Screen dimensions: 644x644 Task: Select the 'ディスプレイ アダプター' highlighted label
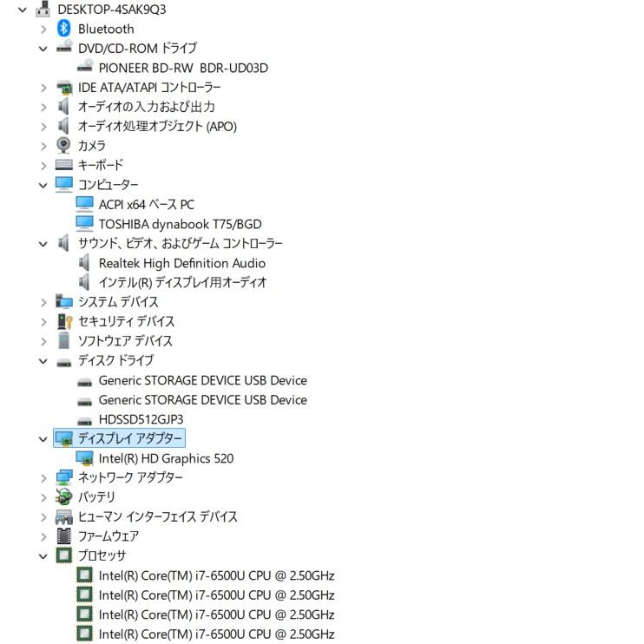pyautogui.click(x=130, y=438)
